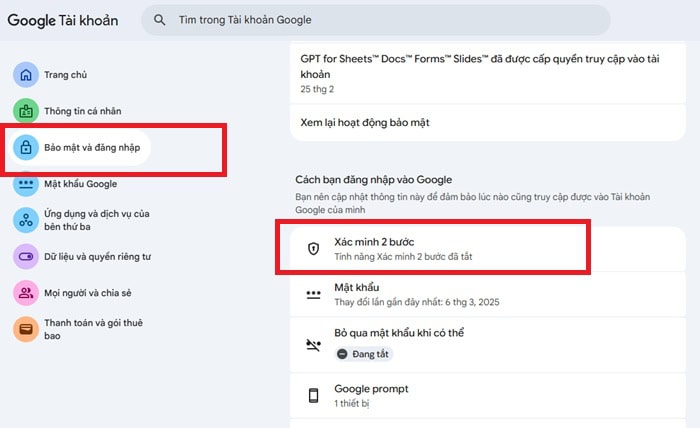Click the Google prompt phone icon

pos(313,395)
